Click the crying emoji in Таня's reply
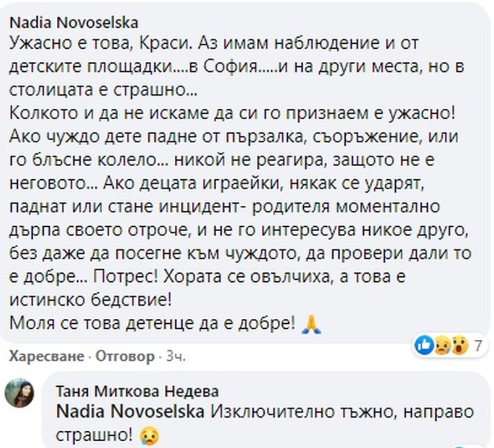The width and height of the screenshot is (494, 448). pos(149,436)
